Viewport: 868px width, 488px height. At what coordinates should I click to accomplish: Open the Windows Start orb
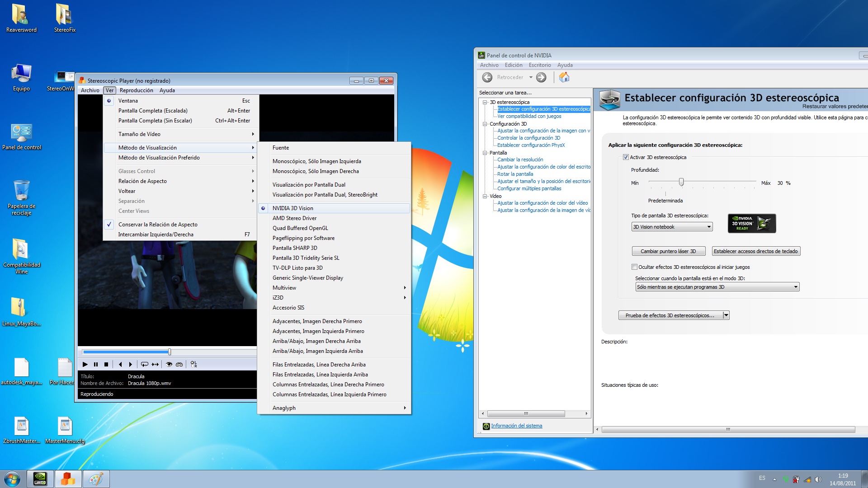12,479
